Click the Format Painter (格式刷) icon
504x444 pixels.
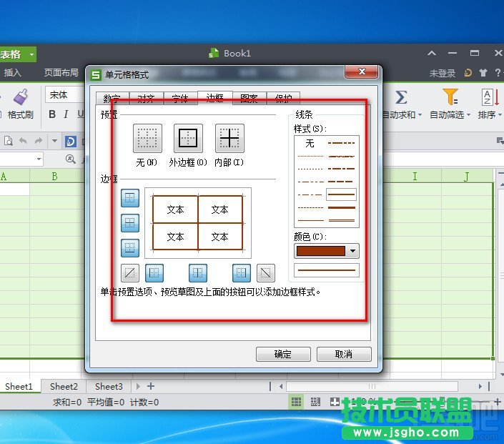click(21, 97)
